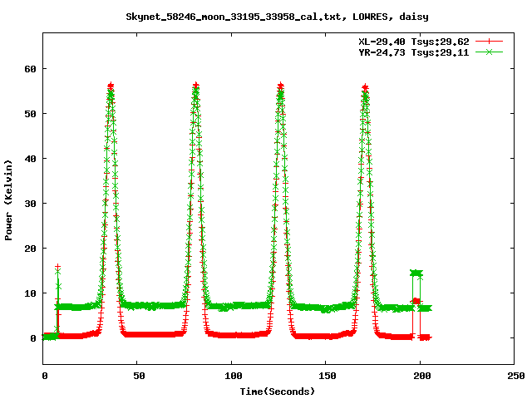532x399 pixels.
Task: Click the y-axis tick label 20
Action: coord(30,249)
